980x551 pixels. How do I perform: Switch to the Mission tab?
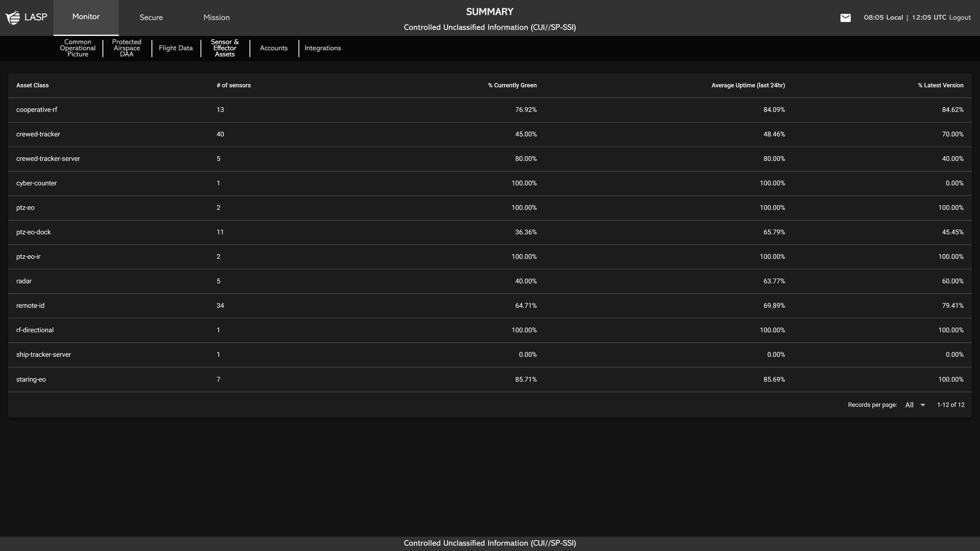click(217, 17)
